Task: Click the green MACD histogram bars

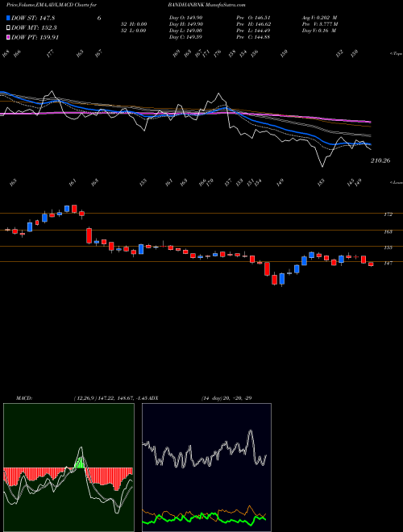Action: [80, 463]
